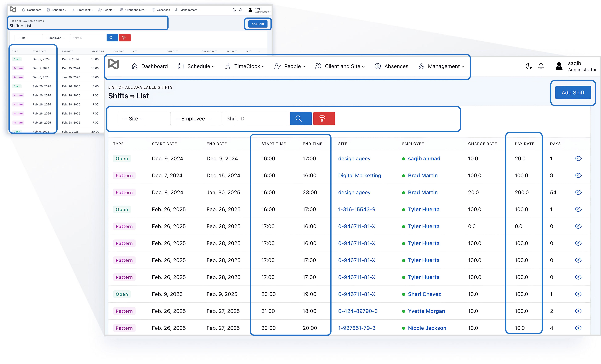Click the app logo in the small window
Viewport: 601px width, 364px height.
tap(13, 9)
